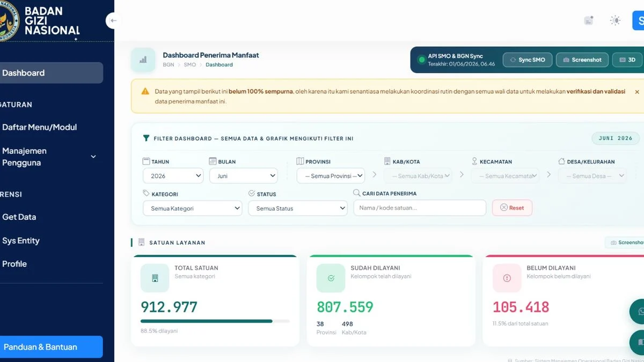Click the home icon beside Desa/Kelurahan
The height and width of the screenshot is (362, 644).
[x=561, y=161]
